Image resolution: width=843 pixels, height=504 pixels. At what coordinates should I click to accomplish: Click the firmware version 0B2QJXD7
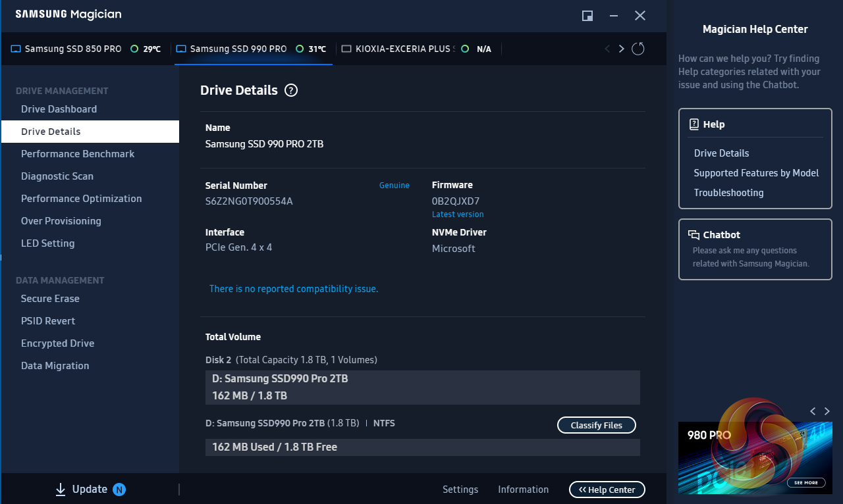click(x=456, y=201)
